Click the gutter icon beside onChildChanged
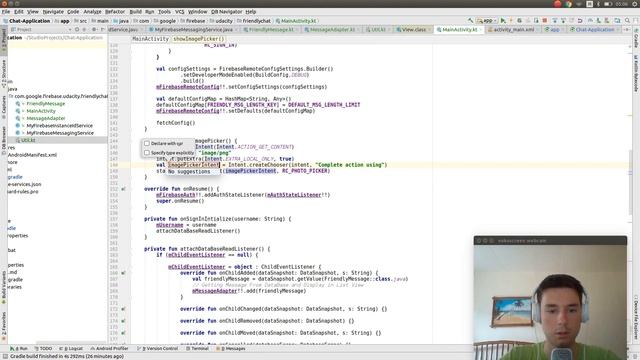Screen dimensions: 640x360 click(x=123, y=309)
